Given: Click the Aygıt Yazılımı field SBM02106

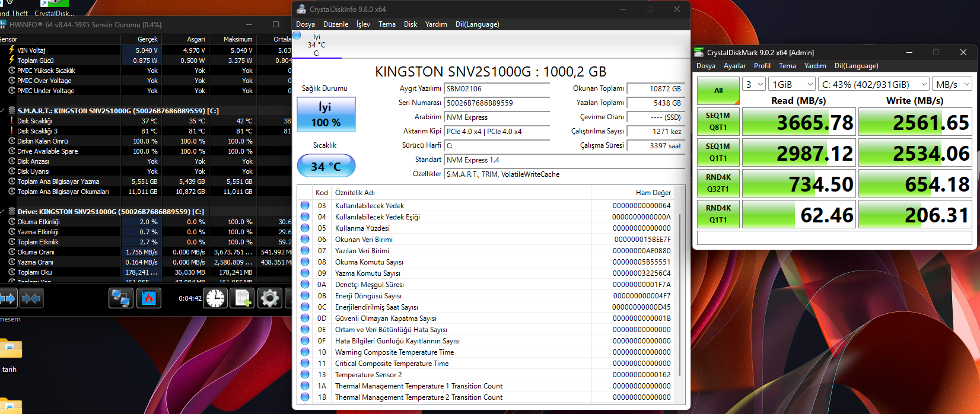Looking at the screenshot, I should [x=497, y=88].
